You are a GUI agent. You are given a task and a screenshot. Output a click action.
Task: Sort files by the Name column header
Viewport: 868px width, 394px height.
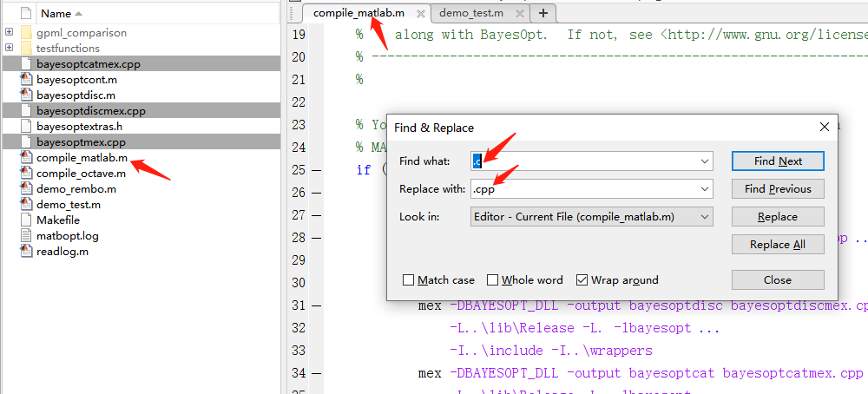[56, 13]
